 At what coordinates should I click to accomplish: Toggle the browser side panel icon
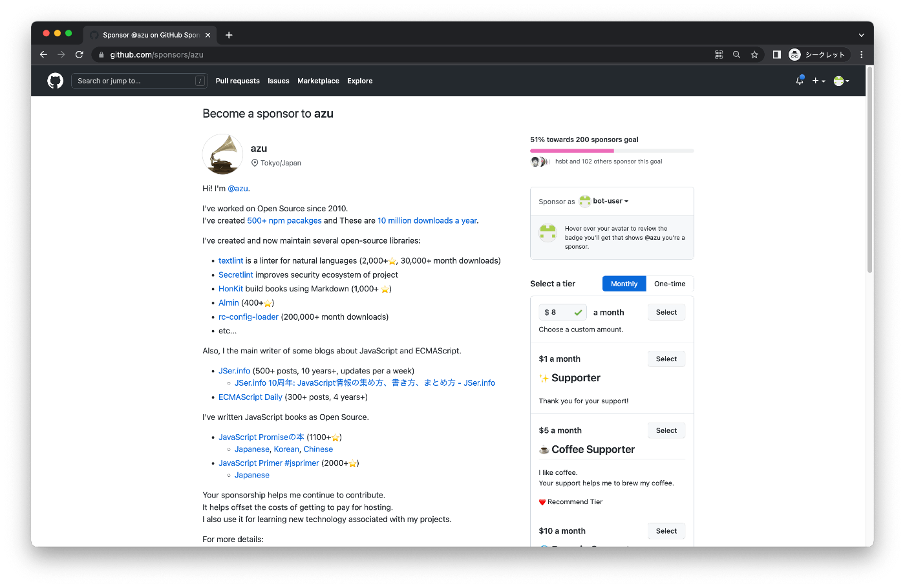click(777, 55)
